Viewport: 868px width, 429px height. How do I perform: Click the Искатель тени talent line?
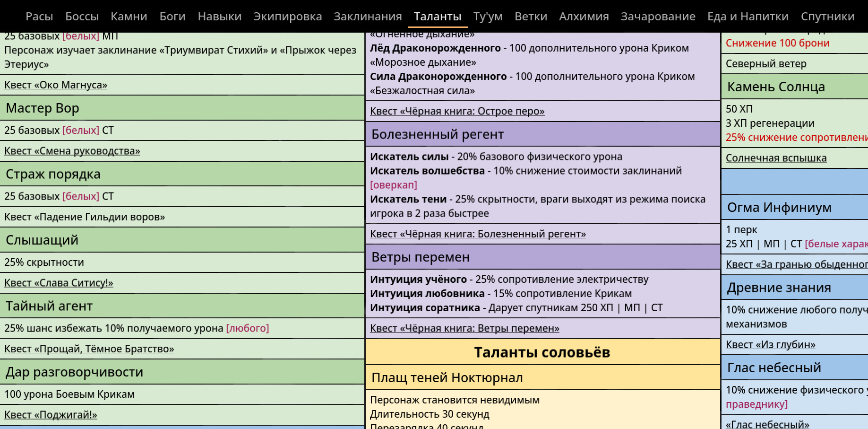[x=538, y=206]
